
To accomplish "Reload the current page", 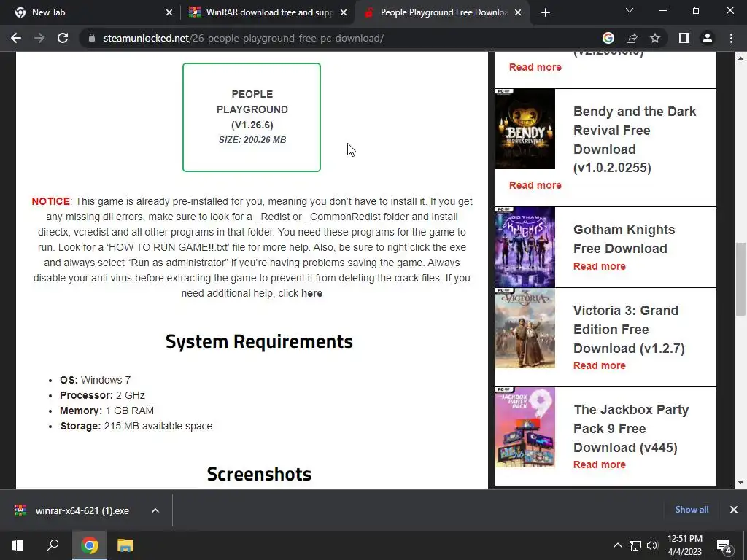I will coord(63,38).
